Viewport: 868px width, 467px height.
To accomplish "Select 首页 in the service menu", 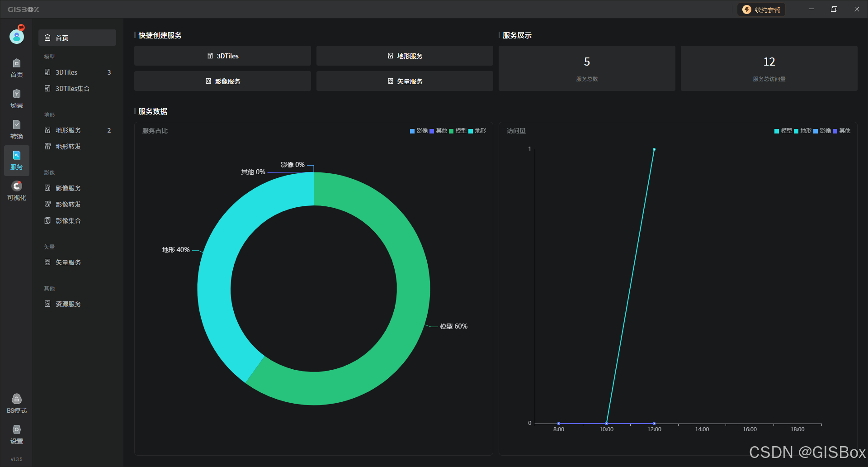I will [77, 38].
